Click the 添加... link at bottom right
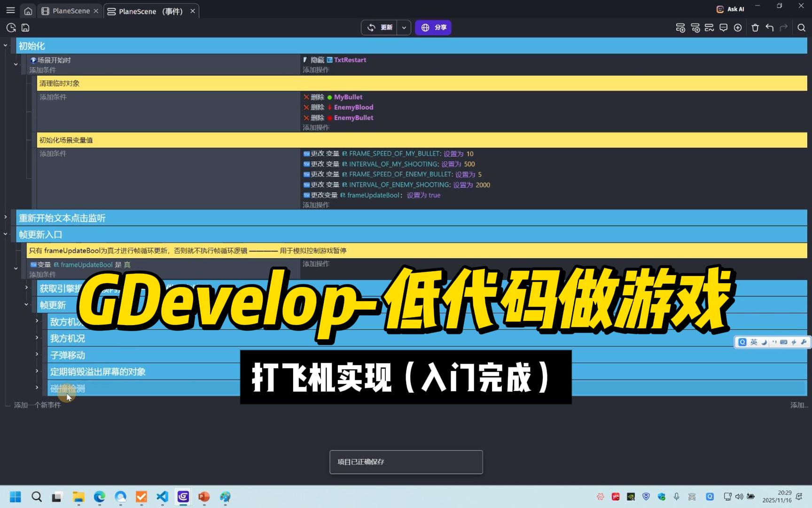This screenshot has height=508, width=812. tap(798, 405)
